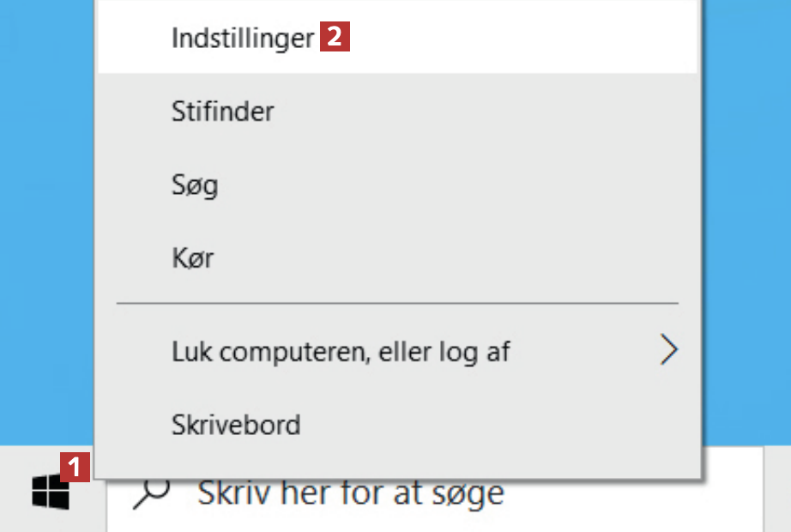
Task: Click the menu's horizontal separator line
Action: point(396,303)
